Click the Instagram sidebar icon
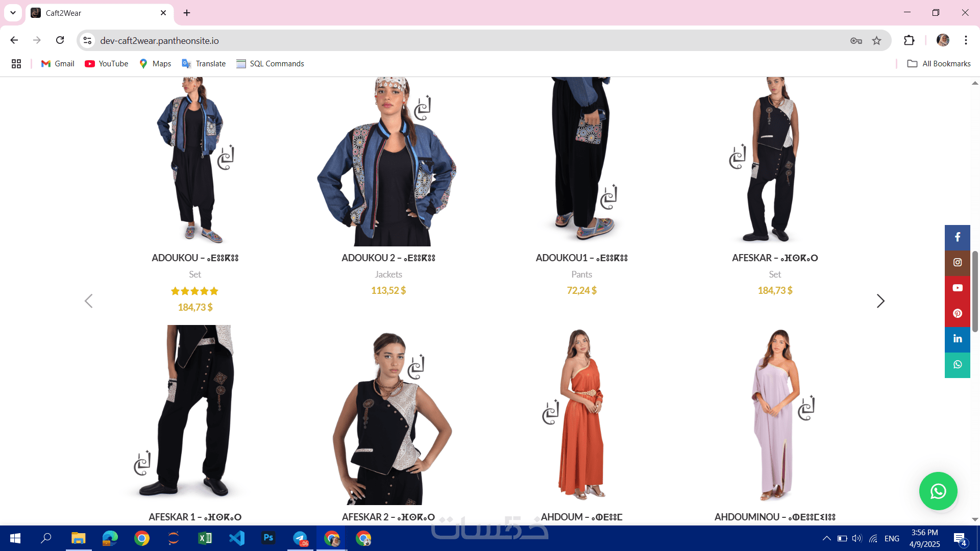The image size is (980, 551). coord(957,263)
